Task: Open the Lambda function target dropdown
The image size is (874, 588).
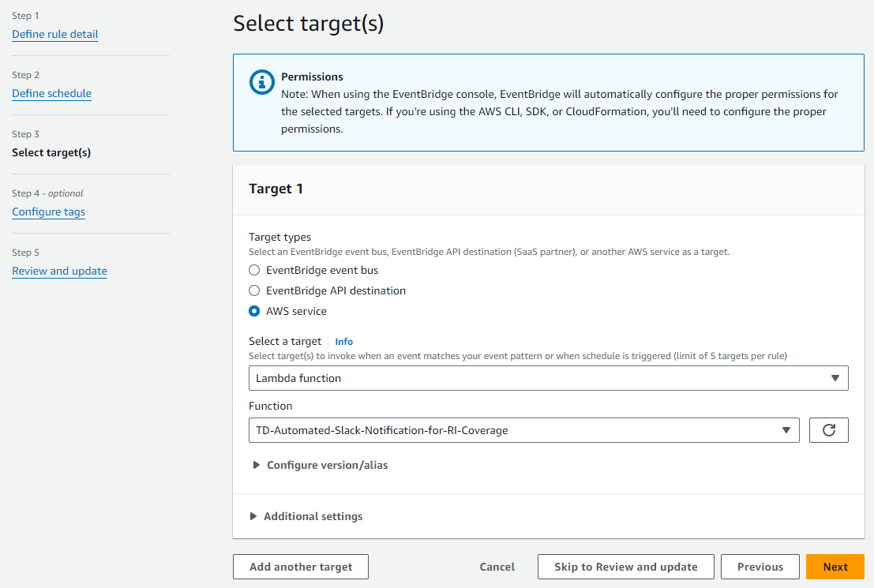Action: click(x=549, y=378)
